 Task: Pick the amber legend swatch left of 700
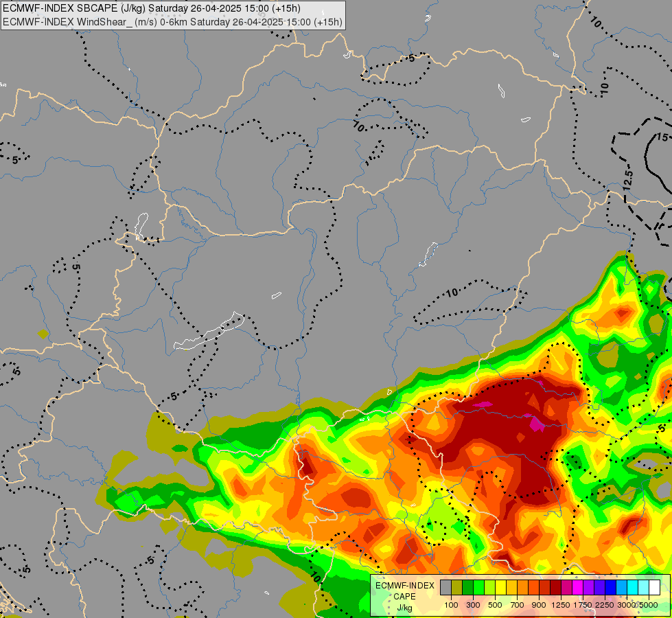(x=511, y=588)
